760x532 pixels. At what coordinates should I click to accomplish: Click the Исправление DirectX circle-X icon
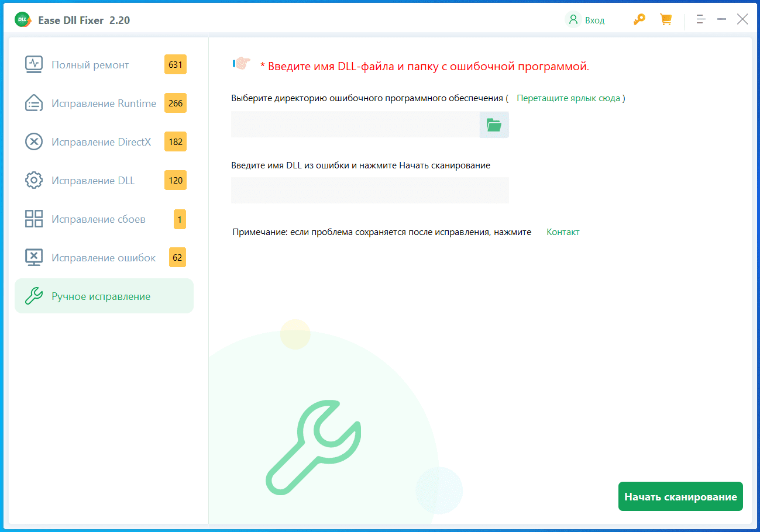(x=34, y=141)
